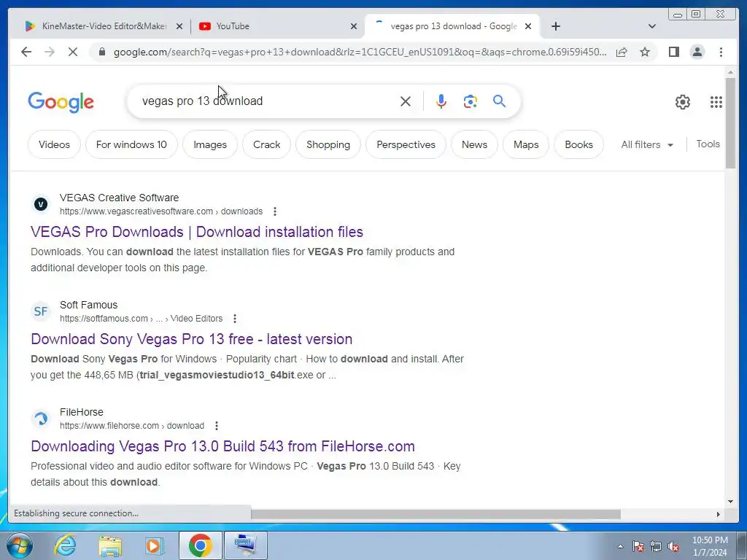Stop loading the page
Viewport: 747px width, 560px height.
click(73, 52)
